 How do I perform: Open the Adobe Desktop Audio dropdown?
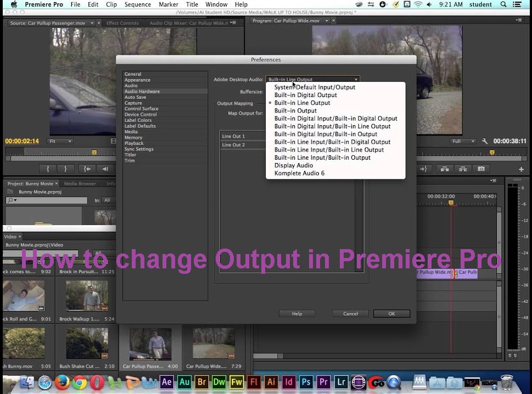pos(312,79)
